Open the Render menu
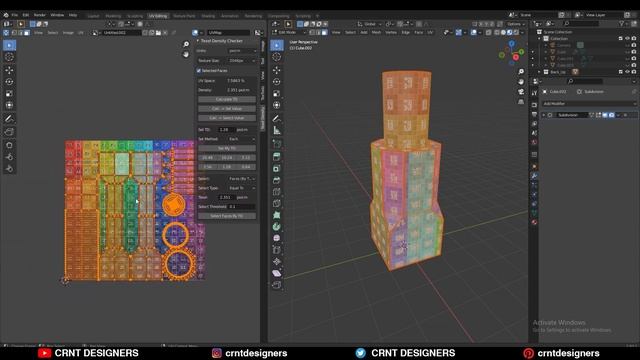Screen dimensions: 640x360 (40, 15)
